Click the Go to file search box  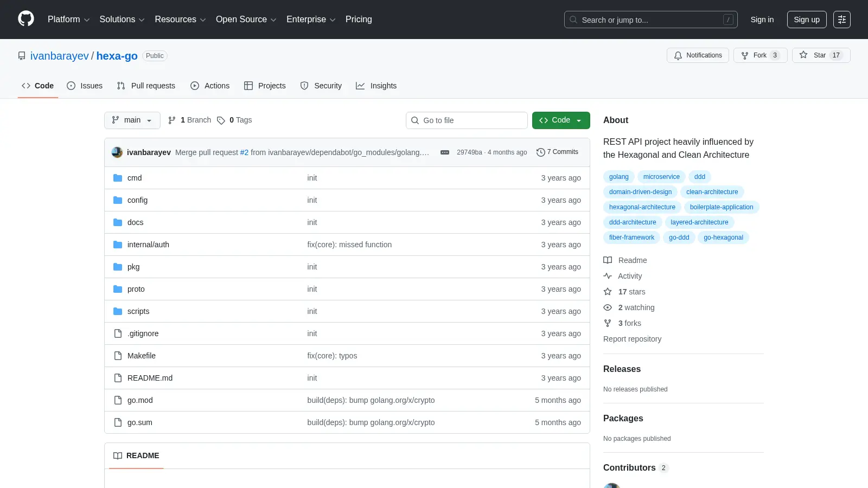tap(467, 120)
